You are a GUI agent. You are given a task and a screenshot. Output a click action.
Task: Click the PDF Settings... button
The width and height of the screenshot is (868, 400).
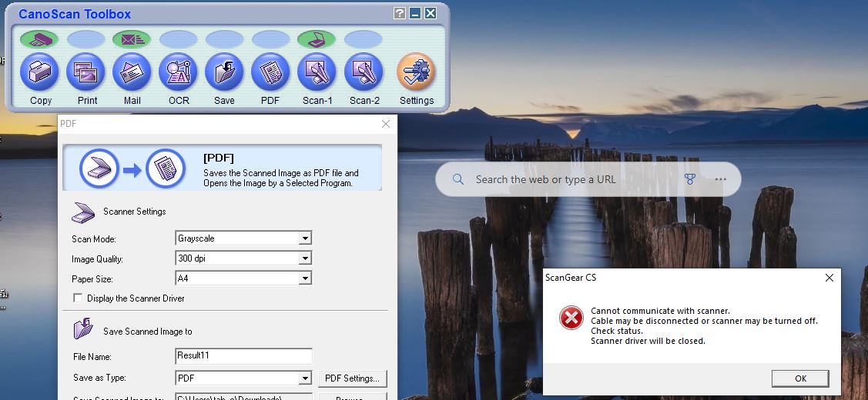[x=352, y=378]
